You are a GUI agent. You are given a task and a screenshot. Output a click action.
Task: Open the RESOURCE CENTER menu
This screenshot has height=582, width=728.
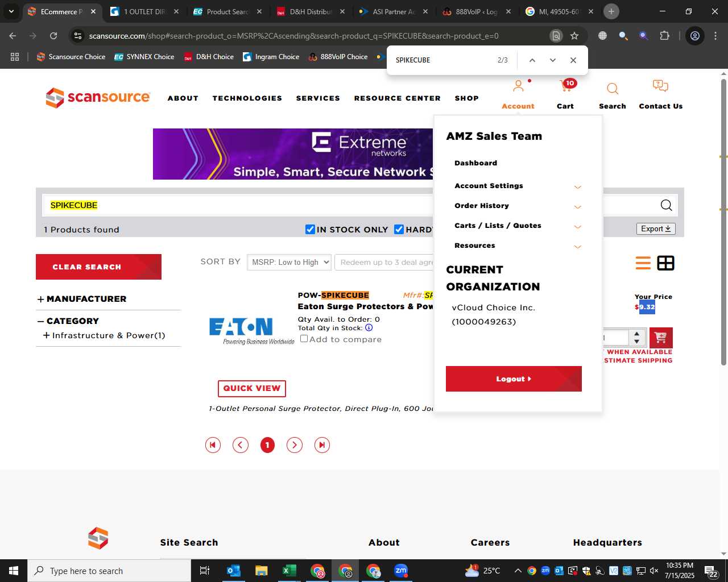pos(398,98)
